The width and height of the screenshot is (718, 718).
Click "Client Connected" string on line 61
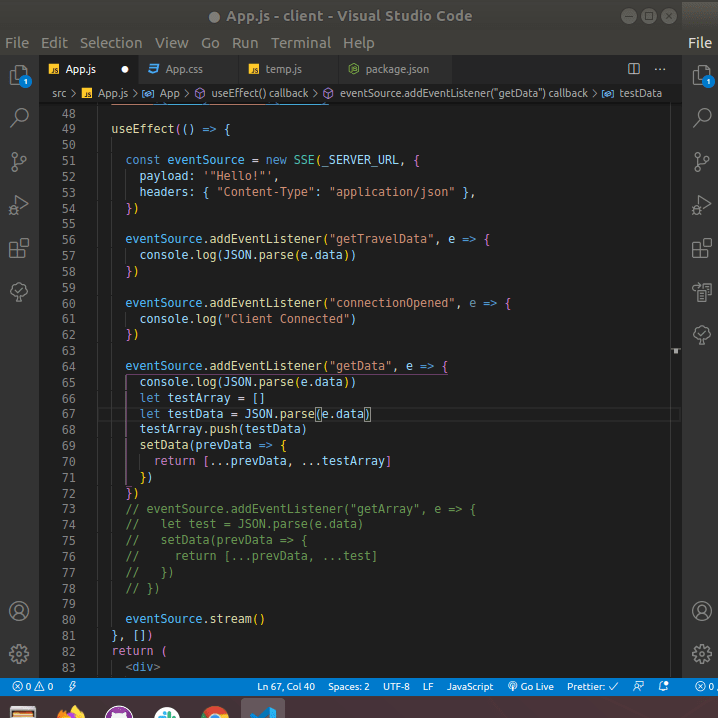(287, 319)
